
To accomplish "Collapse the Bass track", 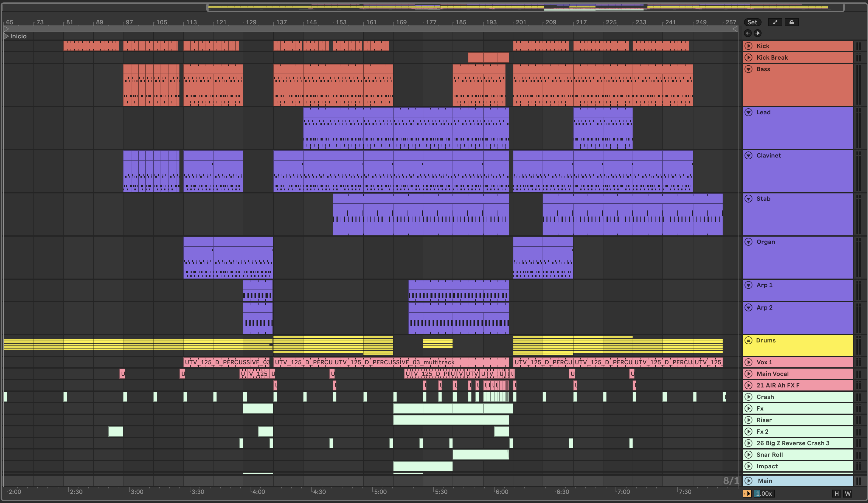I will [748, 69].
